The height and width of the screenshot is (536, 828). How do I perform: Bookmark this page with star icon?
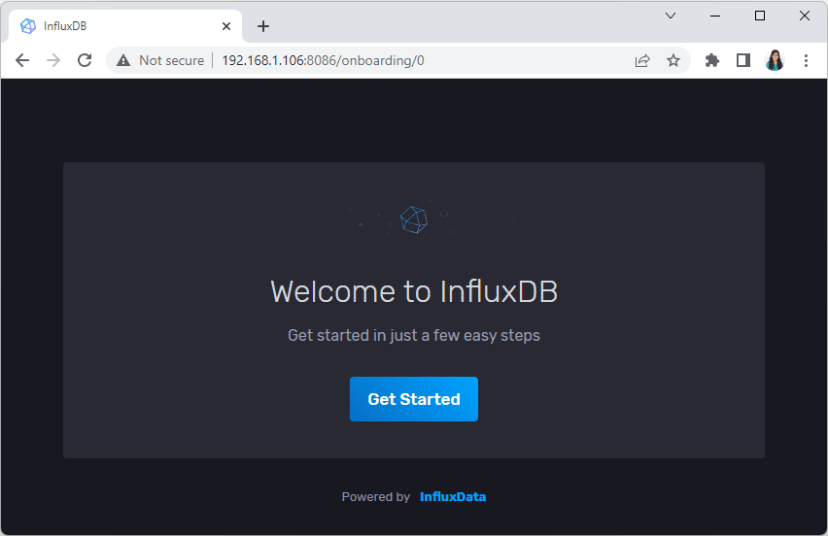pos(673,60)
